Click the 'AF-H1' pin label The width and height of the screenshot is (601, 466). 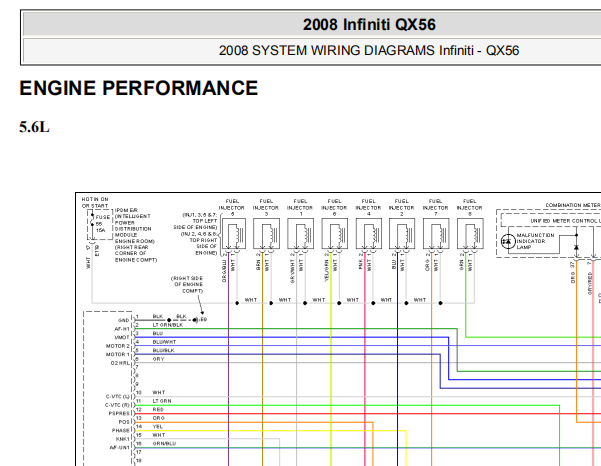point(122,329)
